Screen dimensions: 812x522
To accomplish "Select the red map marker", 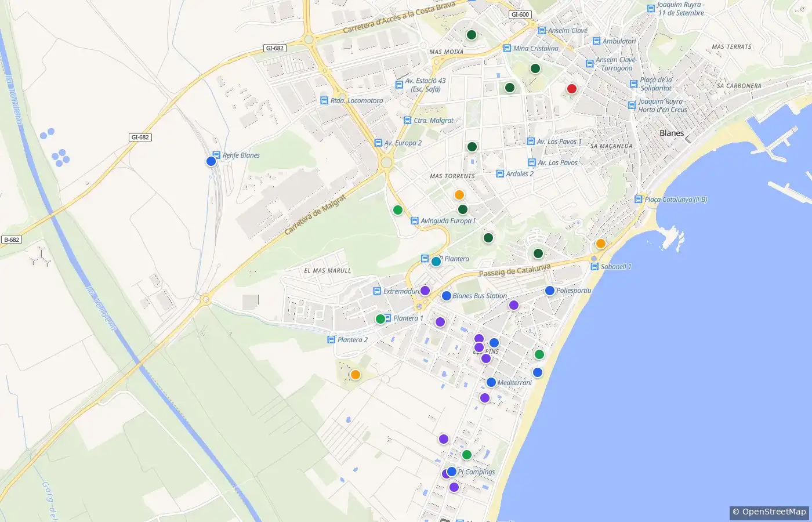I will (x=572, y=89).
